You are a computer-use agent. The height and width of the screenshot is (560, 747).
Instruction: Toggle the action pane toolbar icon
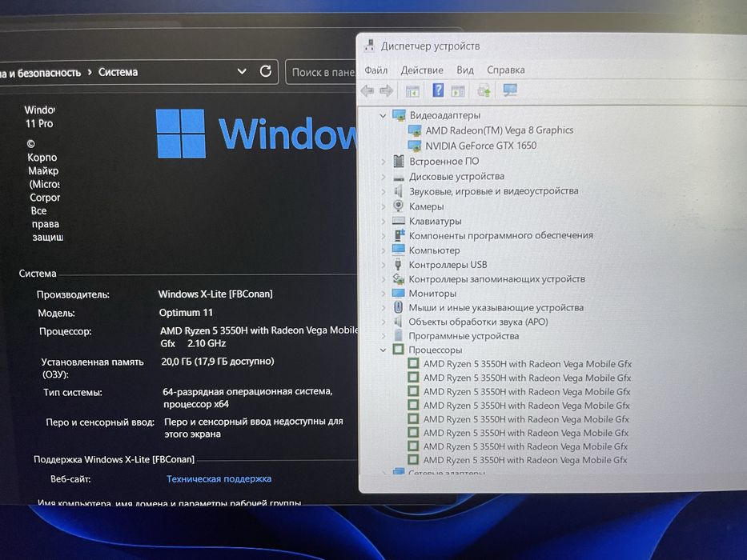[x=458, y=90]
